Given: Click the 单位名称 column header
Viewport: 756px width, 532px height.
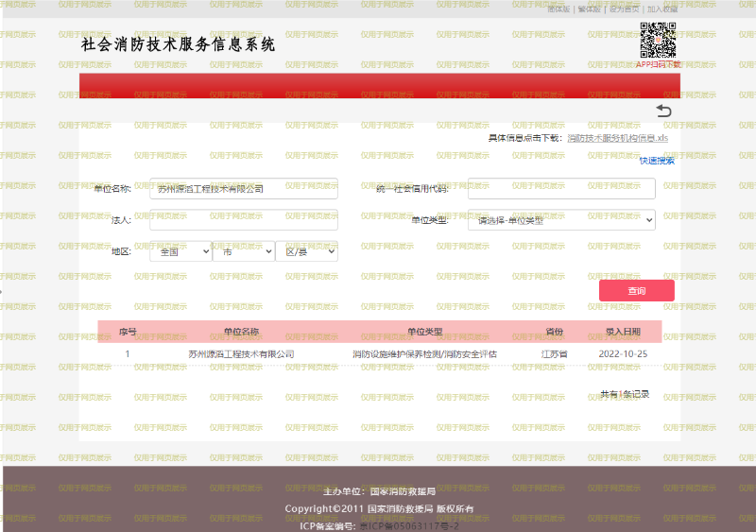Looking at the screenshot, I should coord(241,332).
